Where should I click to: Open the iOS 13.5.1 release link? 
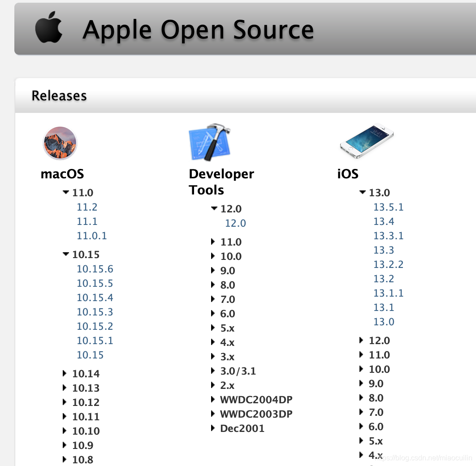click(389, 207)
